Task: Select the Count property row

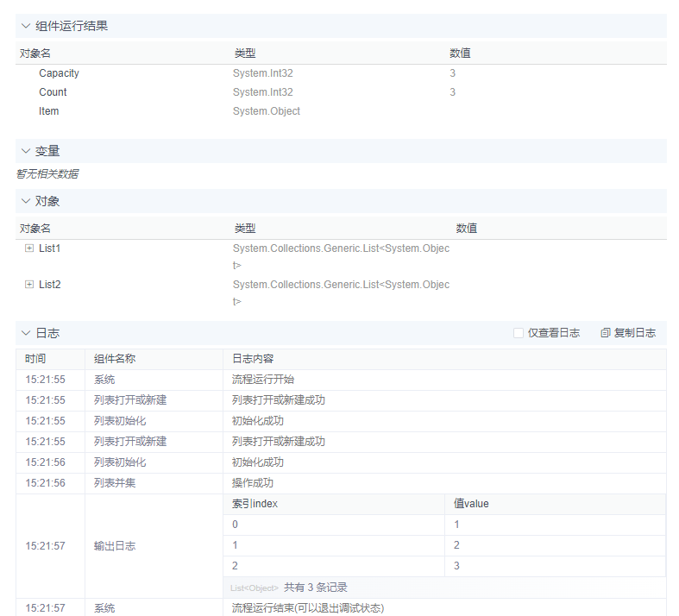Action: point(53,92)
